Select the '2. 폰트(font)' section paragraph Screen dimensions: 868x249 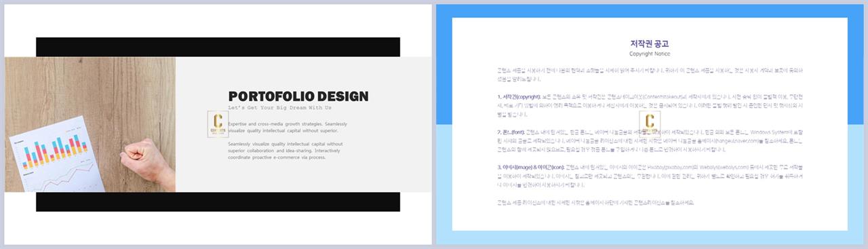coord(650,141)
